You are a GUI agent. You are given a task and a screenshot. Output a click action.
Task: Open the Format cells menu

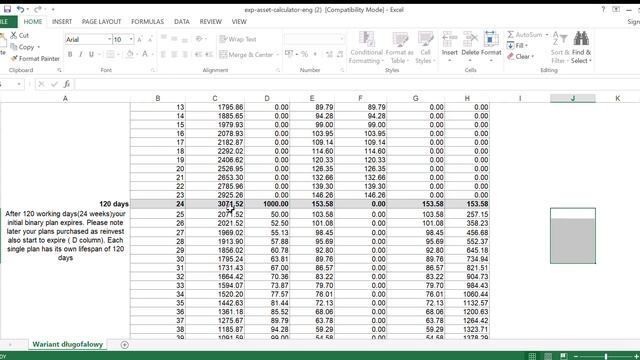(491, 47)
